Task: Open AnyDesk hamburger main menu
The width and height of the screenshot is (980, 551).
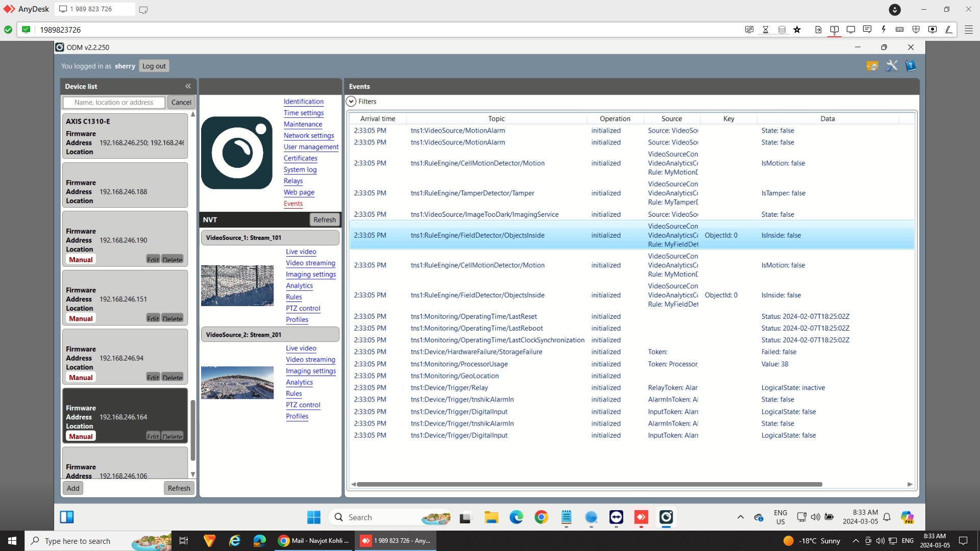Action: click(x=968, y=30)
